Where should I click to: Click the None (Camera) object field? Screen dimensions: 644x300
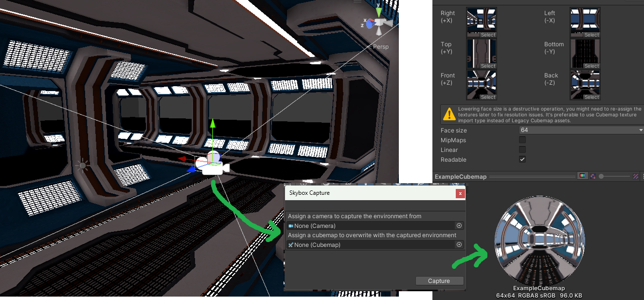coord(375,226)
